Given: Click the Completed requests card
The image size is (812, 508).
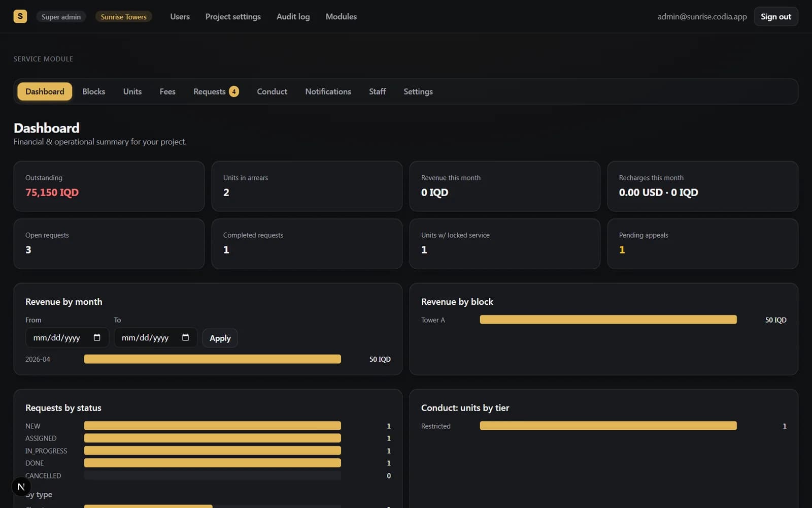Looking at the screenshot, I should click(307, 244).
